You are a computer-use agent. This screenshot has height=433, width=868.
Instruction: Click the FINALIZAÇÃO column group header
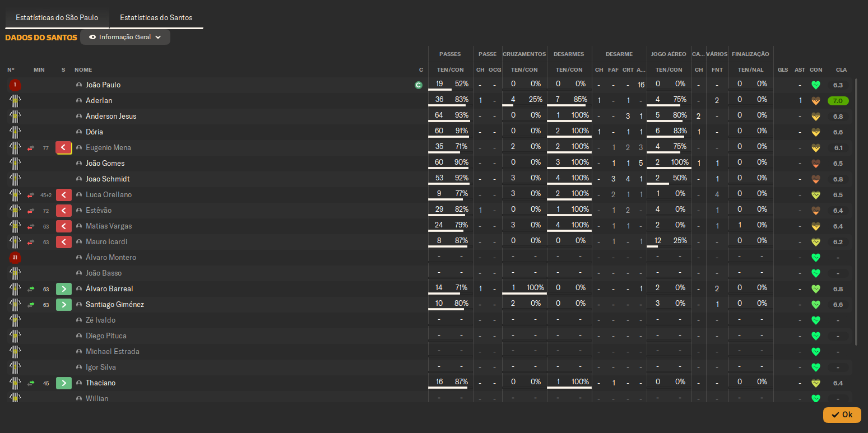pos(751,54)
